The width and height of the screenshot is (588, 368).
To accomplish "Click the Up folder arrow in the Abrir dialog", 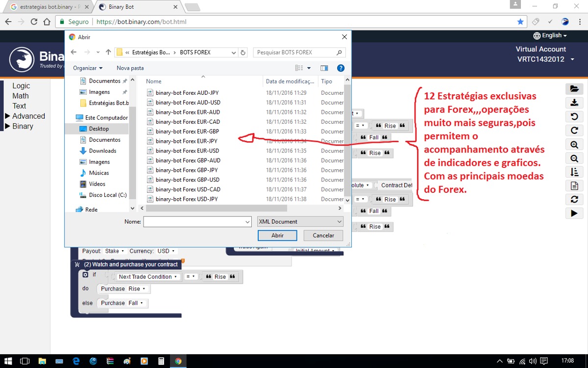I will pos(108,53).
